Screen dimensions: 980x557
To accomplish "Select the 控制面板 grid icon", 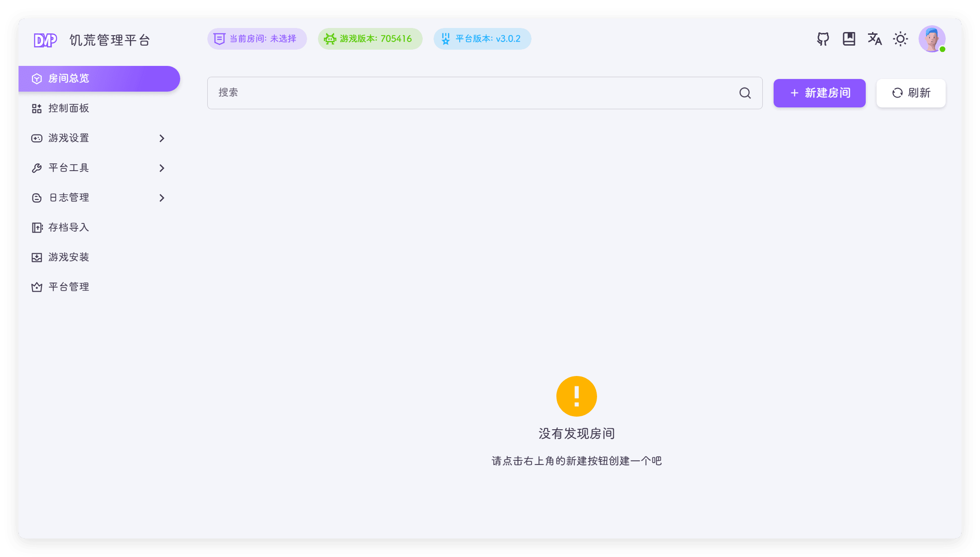I will (x=37, y=108).
